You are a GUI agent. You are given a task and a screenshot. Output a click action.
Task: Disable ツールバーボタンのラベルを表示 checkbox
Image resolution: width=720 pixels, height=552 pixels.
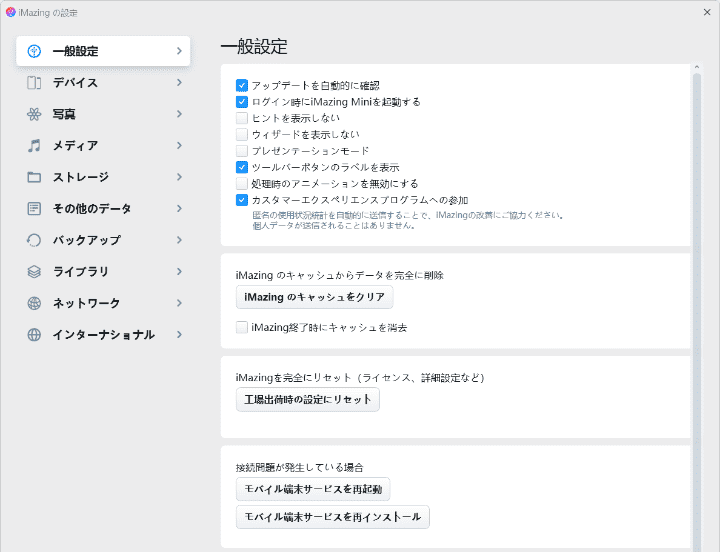coord(242,167)
